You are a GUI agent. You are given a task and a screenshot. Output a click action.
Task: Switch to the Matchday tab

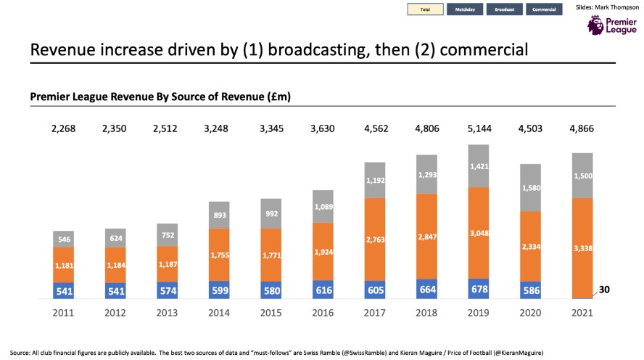click(466, 9)
